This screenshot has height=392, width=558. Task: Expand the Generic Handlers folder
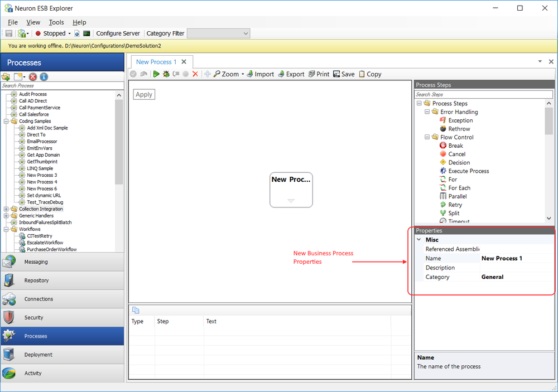[6, 216]
